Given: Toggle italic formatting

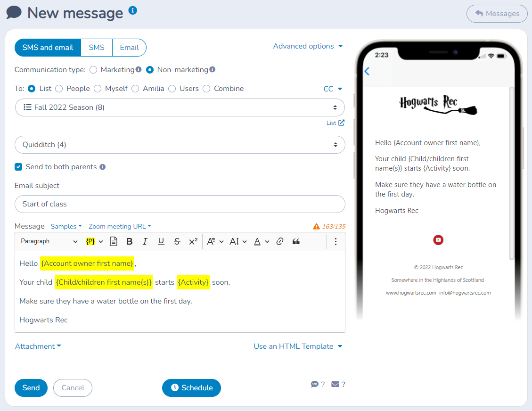Looking at the screenshot, I should [145, 241].
